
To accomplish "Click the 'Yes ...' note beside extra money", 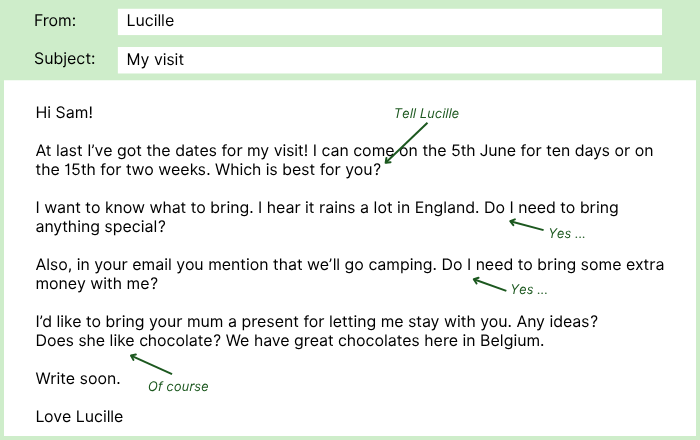I will click(529, 290).
